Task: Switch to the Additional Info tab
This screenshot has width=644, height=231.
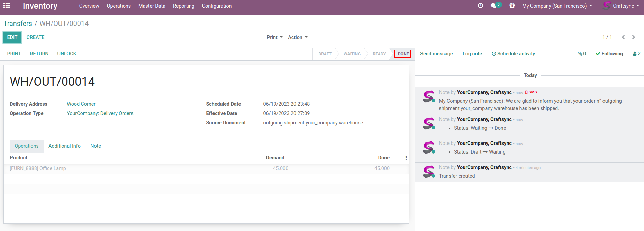Action: click(x=64, y=146)
